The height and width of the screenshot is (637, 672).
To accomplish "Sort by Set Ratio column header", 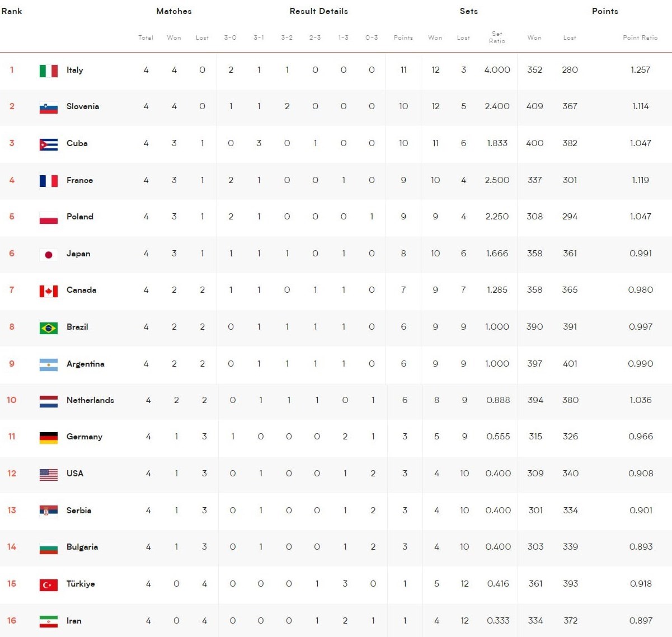I will 497,38.
